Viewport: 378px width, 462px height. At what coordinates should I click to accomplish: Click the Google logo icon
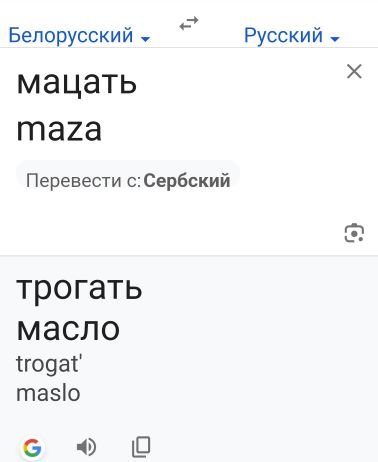click(32, 447)
